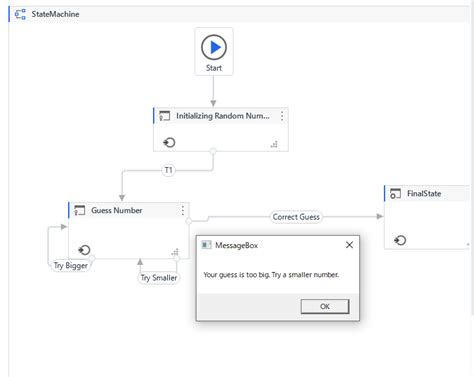Click the StateMachine title text
474x377 pixels.
point(55,14)
